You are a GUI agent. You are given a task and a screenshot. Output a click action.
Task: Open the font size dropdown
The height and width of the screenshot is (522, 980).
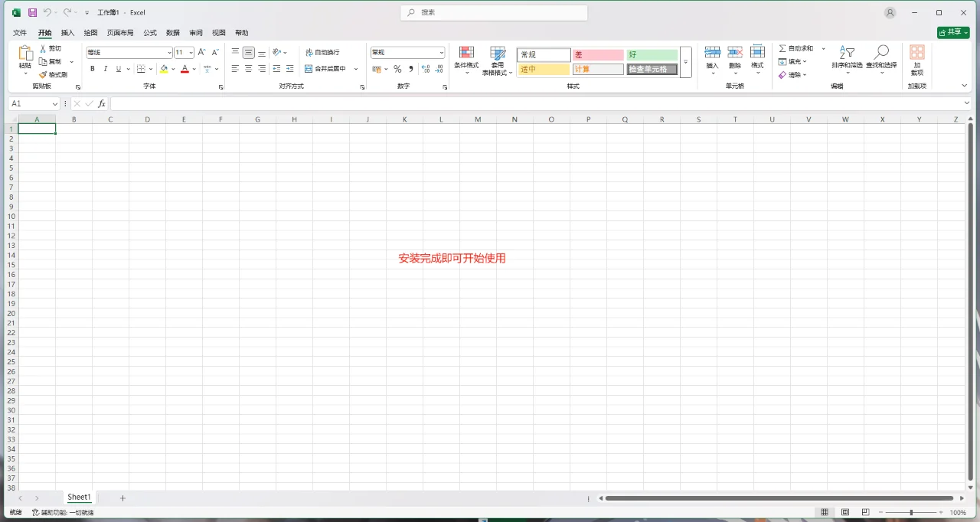point(192,52)
